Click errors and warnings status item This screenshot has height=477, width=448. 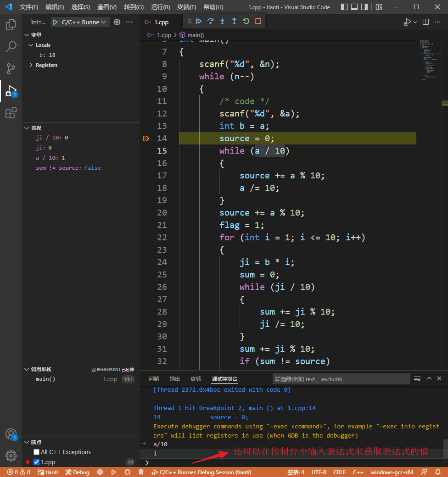pos(18,472)
